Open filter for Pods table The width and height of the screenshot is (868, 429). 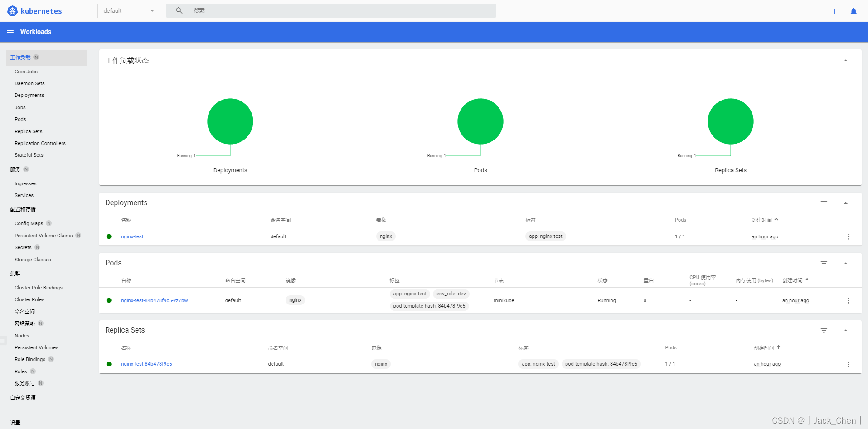pyautogui.click(x=824, y=263)
